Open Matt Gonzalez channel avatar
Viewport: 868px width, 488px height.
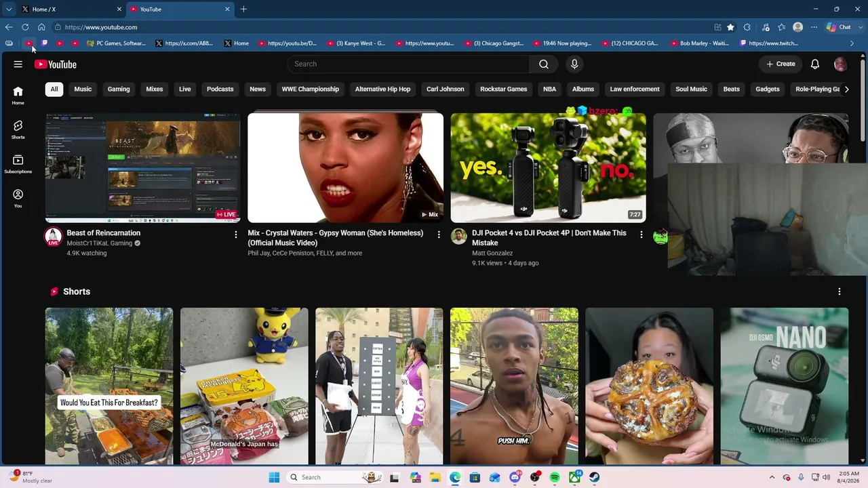point(459,237)
